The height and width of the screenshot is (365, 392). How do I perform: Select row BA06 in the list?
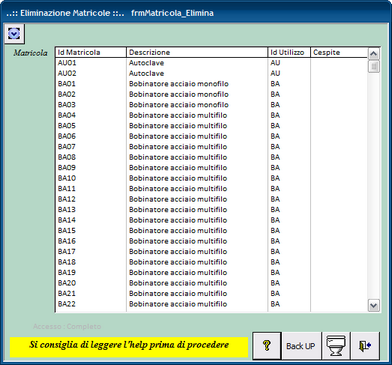[211, 136]
